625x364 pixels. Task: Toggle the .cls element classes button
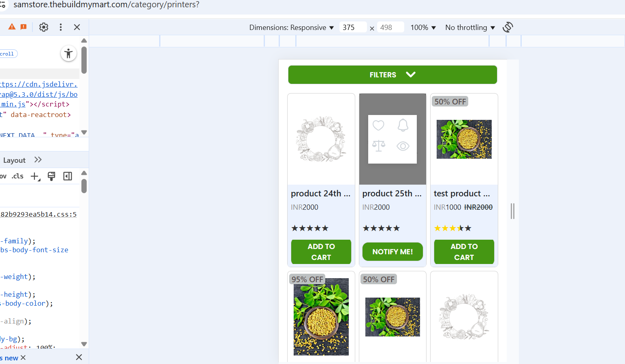[17, 176]
